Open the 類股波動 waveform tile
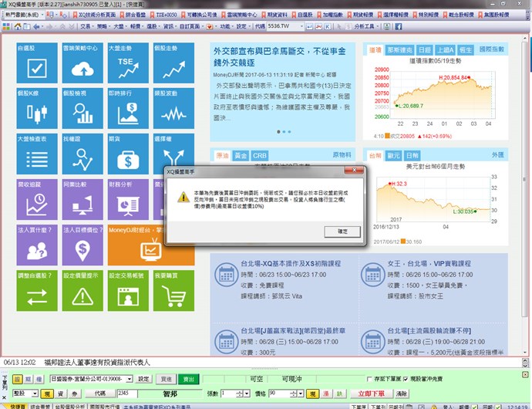This screenshot has width=532, height=409. coord(173,108)
